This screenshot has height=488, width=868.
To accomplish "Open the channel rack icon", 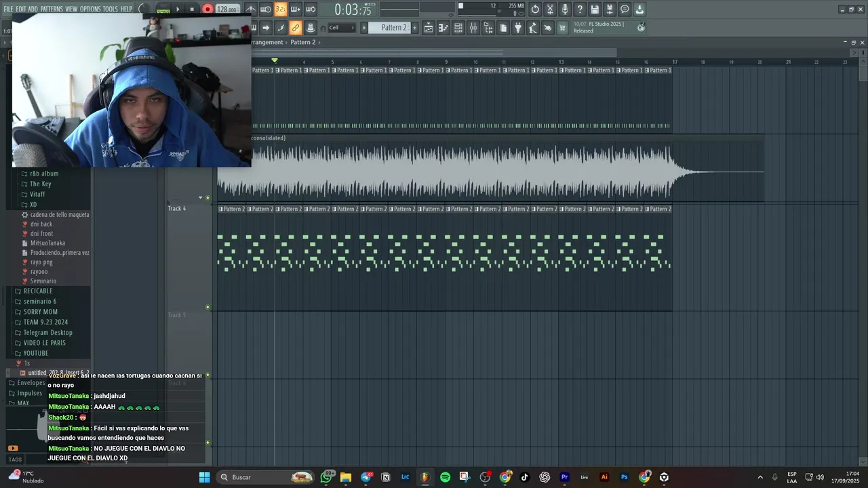I will pyautogui.click(x=458, y=28).
